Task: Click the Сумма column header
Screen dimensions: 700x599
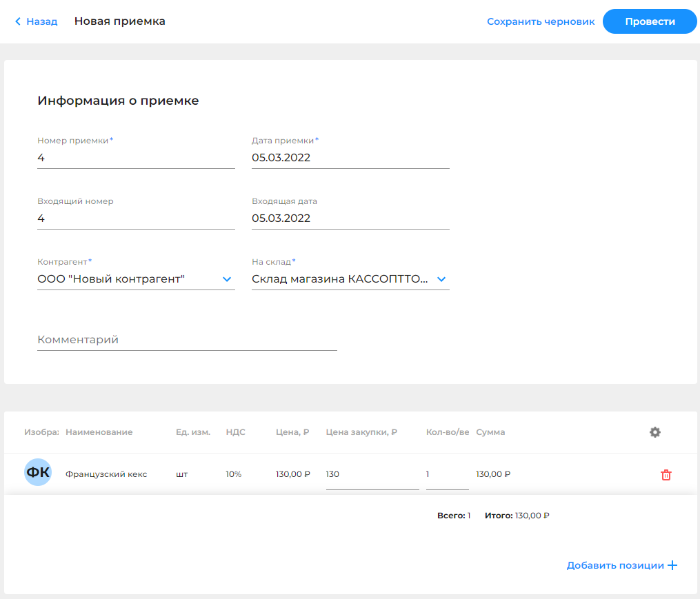Action: pos(490,432)
